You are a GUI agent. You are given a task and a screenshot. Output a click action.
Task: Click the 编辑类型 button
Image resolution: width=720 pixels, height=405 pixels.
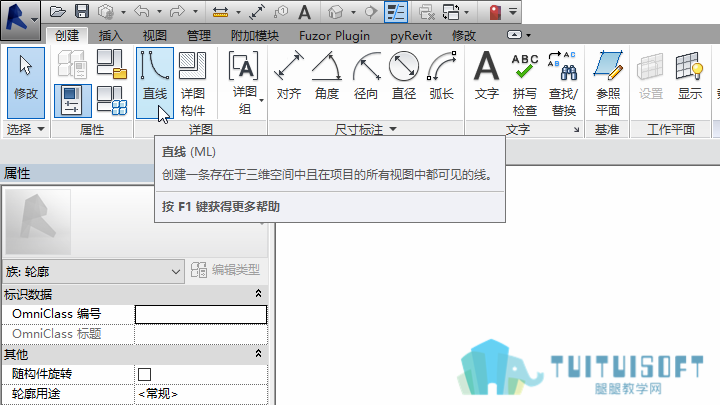225,270
